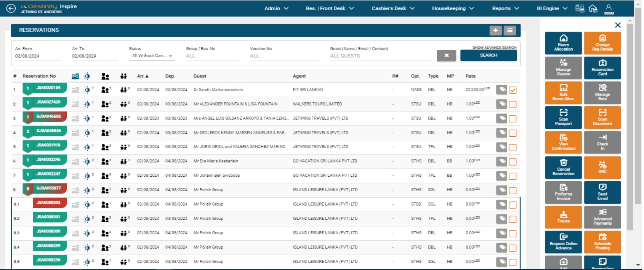The width and height of the screenshot is (644, 270).
Task: Click agent WALKERS TOURS LIMITED
Action: point(317,104)
